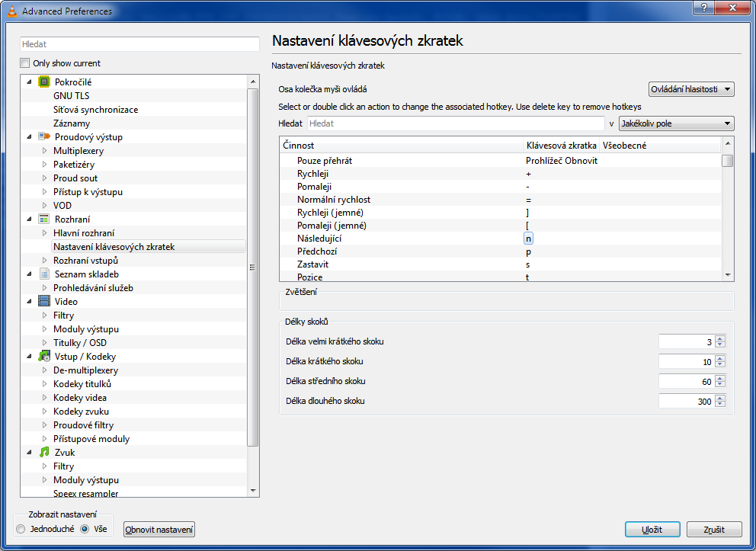Sort by Klávesová zkratka column header
Viewport: 756px width, 551px height.
pos(561,145)
